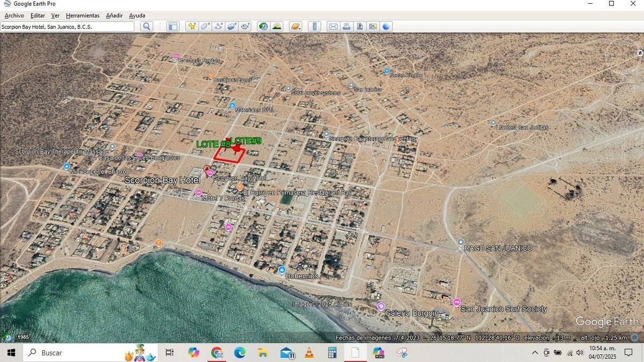The image size is (644, 362).
Task: Open the Herramientas menu
Action: tap(83, 16)
